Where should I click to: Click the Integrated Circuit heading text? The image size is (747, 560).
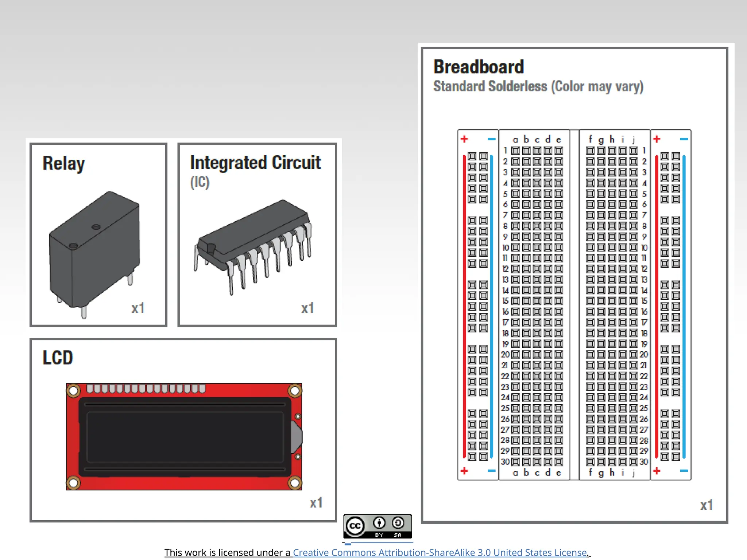(x=255, y=163)
